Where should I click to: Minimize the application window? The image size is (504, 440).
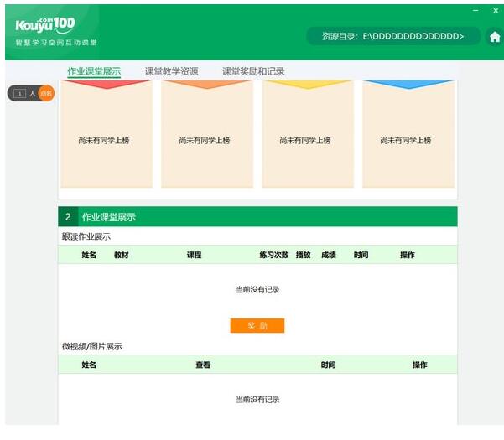(x=475, y=10)
